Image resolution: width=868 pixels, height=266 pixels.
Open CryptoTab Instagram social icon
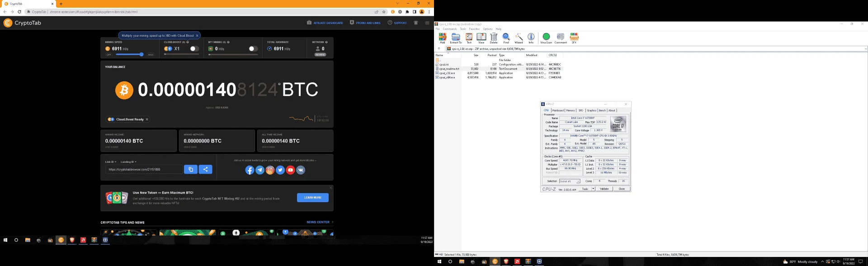[x=270, y=170]
